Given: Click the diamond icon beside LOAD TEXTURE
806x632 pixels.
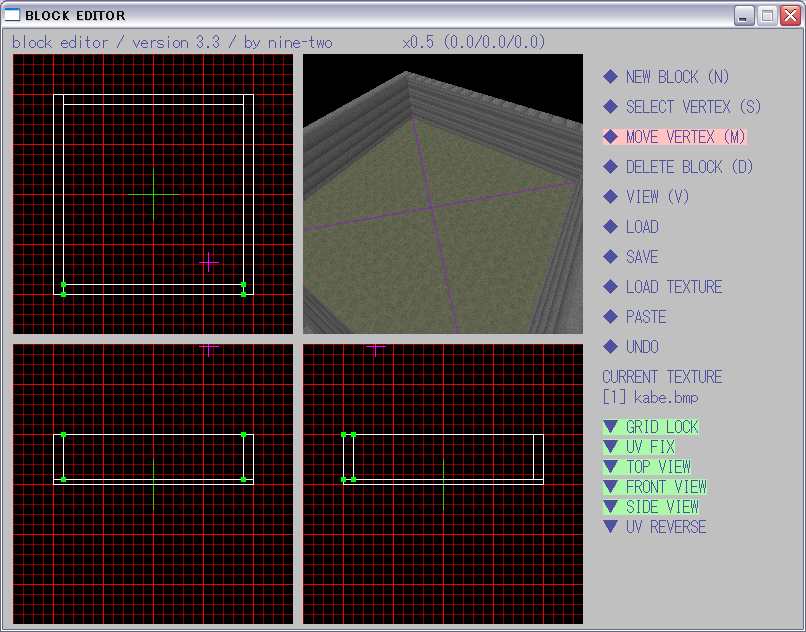Looking at the screenshot, I should click(610, 287).
